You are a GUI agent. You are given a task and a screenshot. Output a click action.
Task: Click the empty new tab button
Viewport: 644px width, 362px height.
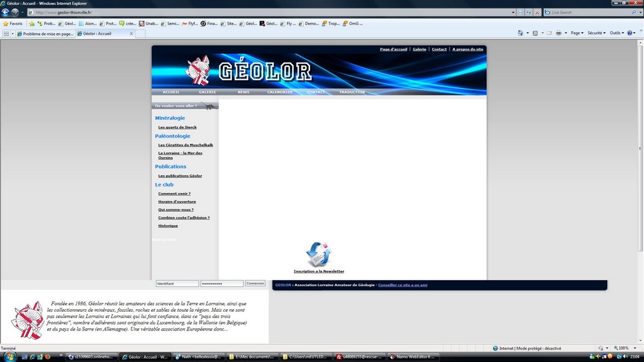click(x=140, y=34)
